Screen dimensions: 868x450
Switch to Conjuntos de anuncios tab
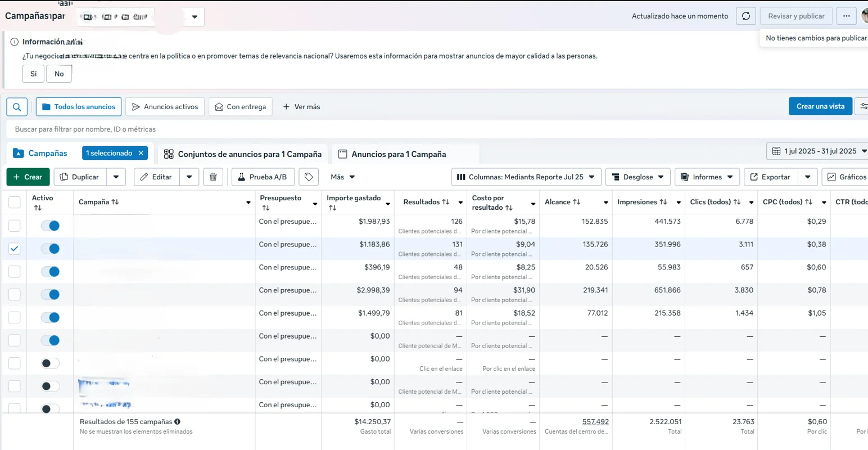pyautogui.click(x=243, y=154)
